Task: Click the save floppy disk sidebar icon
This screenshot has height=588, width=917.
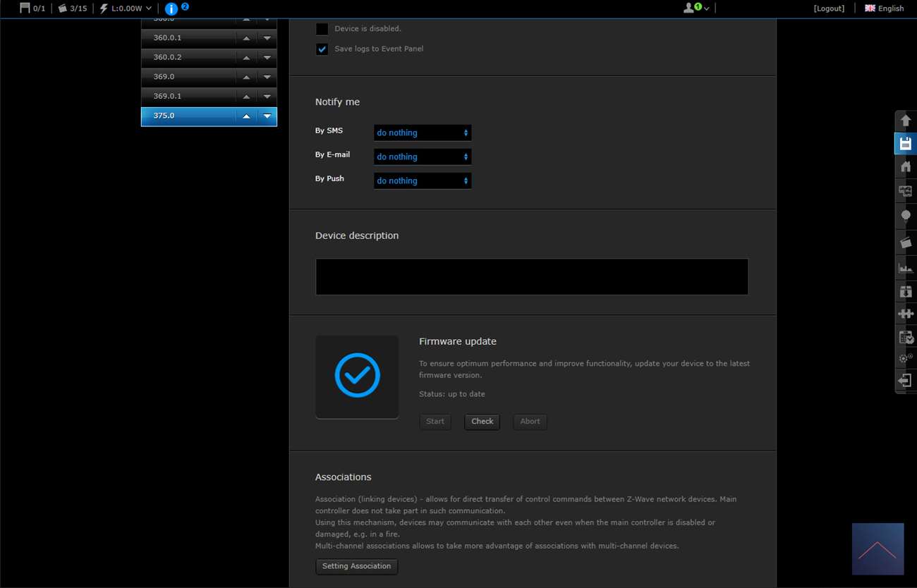Action: point(906,144)
